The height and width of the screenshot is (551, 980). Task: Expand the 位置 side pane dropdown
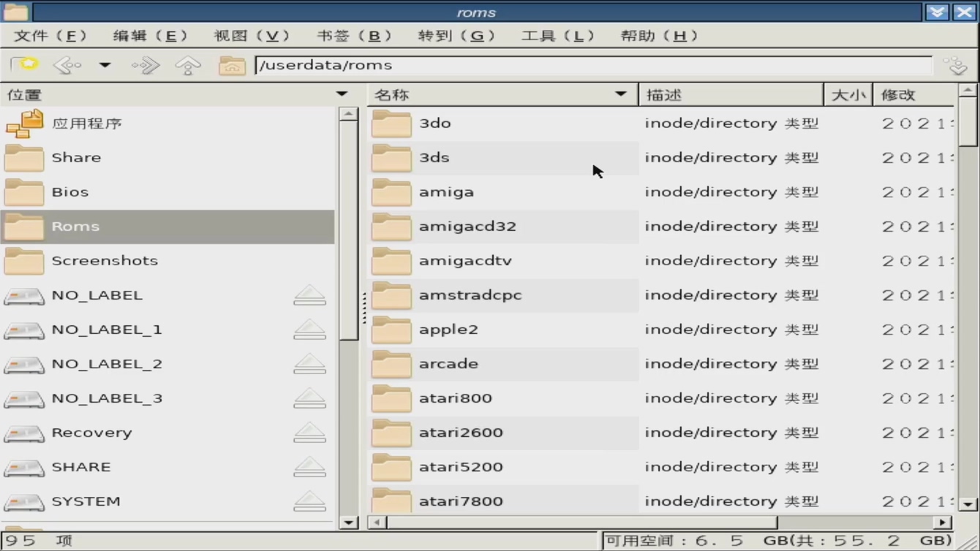[x=342, y=94]
